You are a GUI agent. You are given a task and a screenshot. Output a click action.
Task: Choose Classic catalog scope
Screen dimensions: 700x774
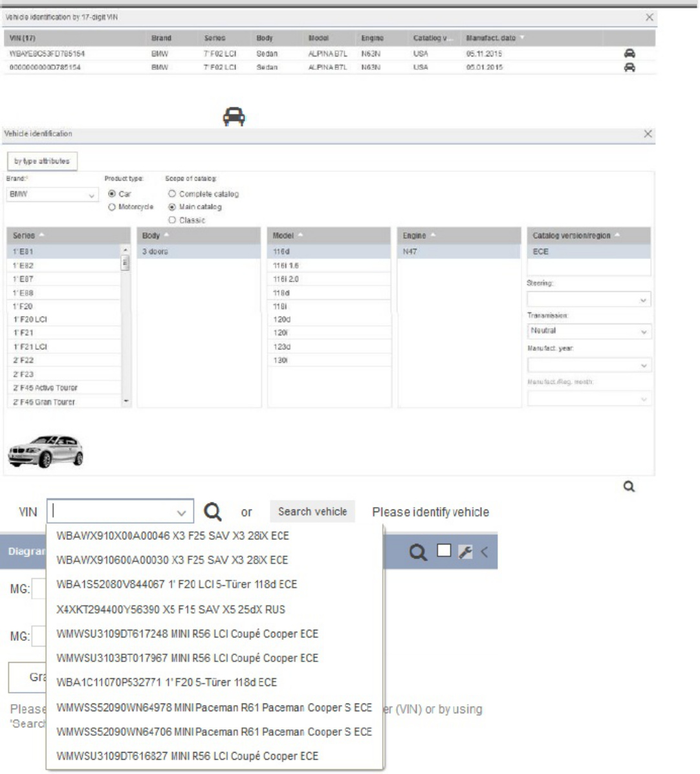pyautogui.click(x=172, y=220)
